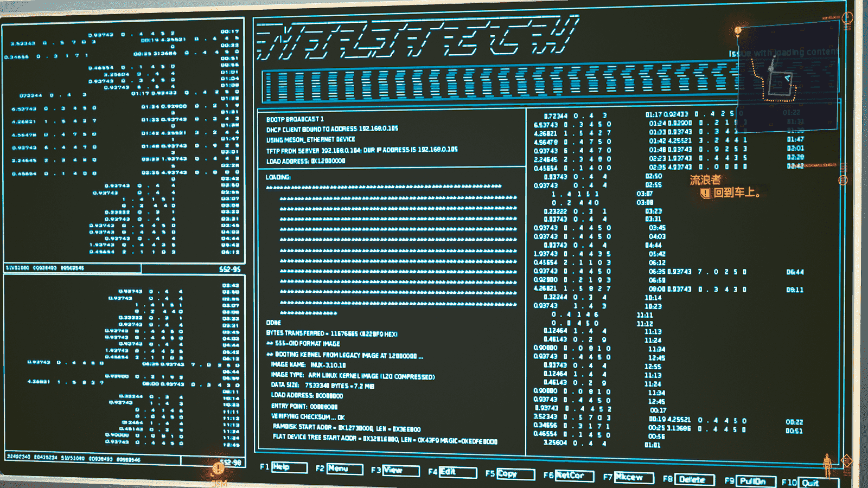This screenshot has height=488, width=868.
Task: Click the quest marker icon on the minimap corner
Action: 738,30
